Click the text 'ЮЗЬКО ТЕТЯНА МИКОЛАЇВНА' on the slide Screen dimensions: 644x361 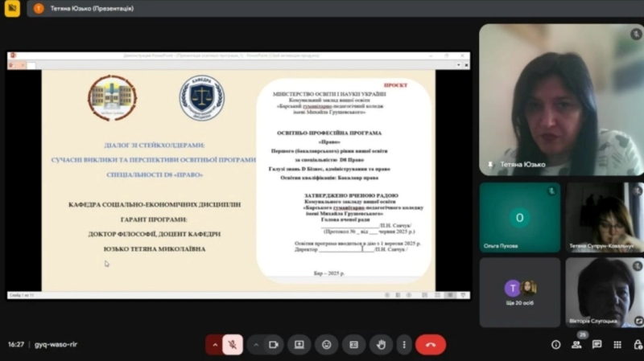pos(155,249)
